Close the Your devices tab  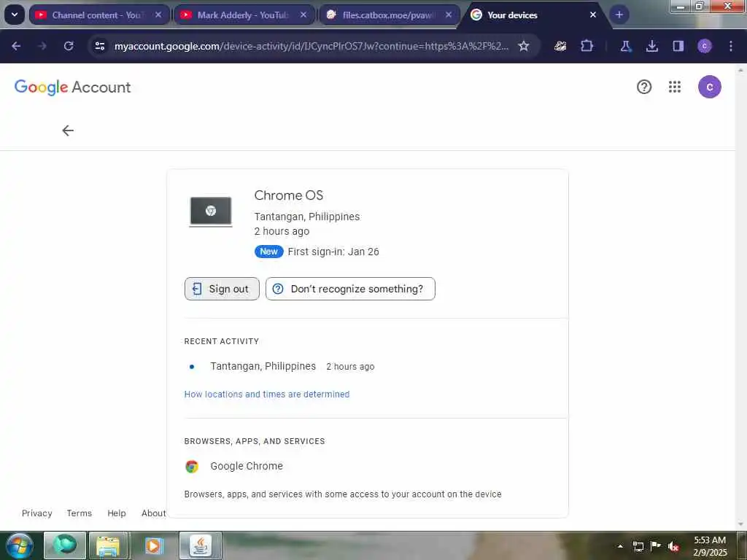pyautogui.click(x=593, y=15)
